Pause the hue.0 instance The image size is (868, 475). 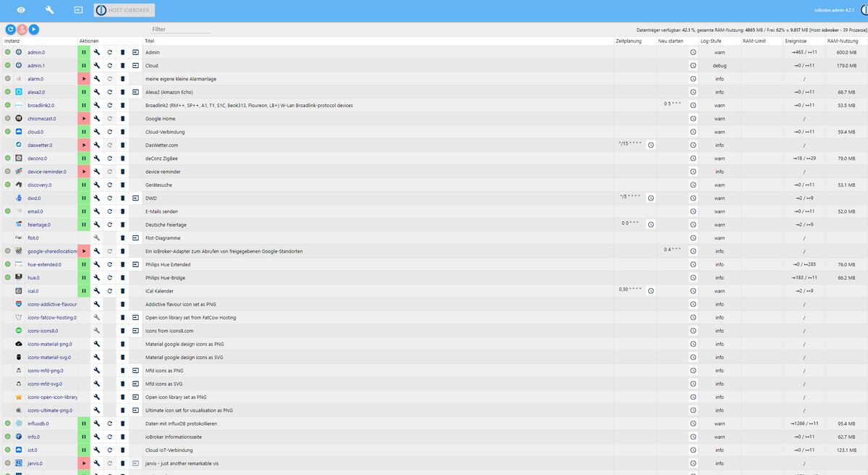(83, 277)
